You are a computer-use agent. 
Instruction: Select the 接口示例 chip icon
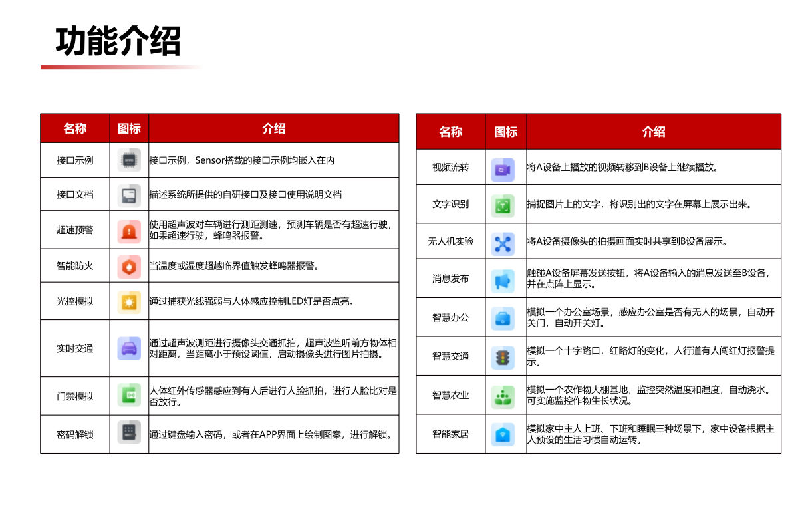click(129, 160)
